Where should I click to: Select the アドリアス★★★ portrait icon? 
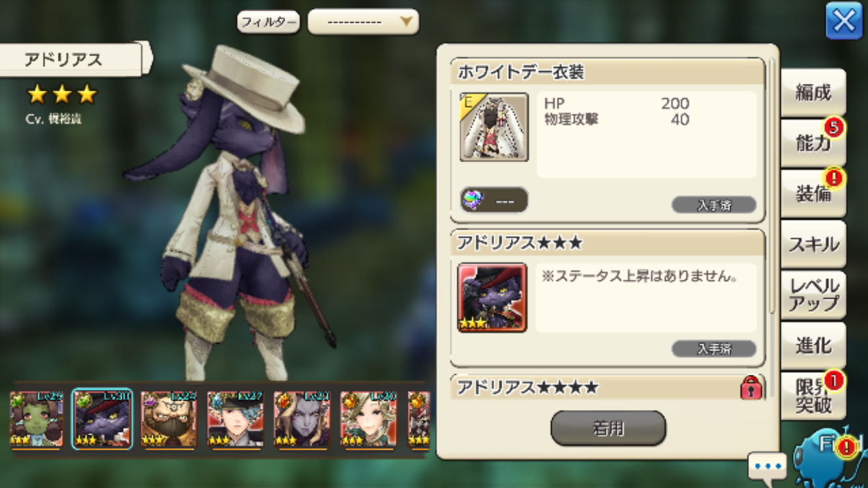coord(492,297)
